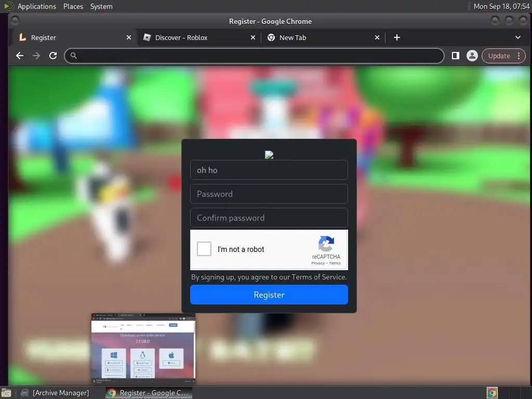Select Archive Manager in the taskbar

tap(56, 393)
